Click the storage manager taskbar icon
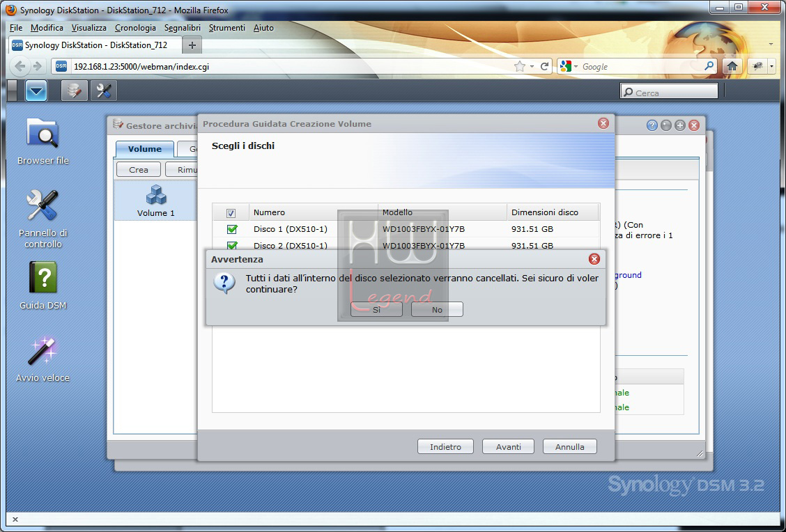 (74, 91)
